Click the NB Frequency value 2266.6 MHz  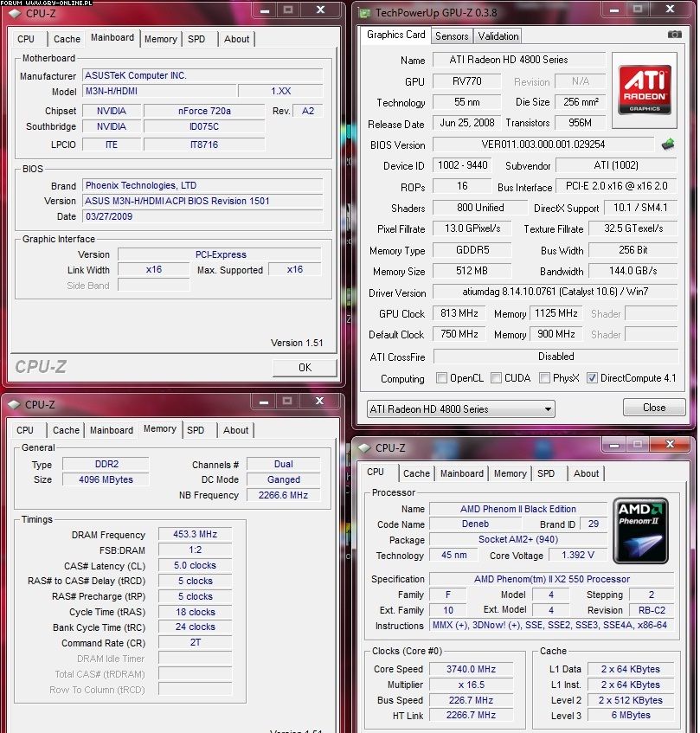(x=283, y=495)
